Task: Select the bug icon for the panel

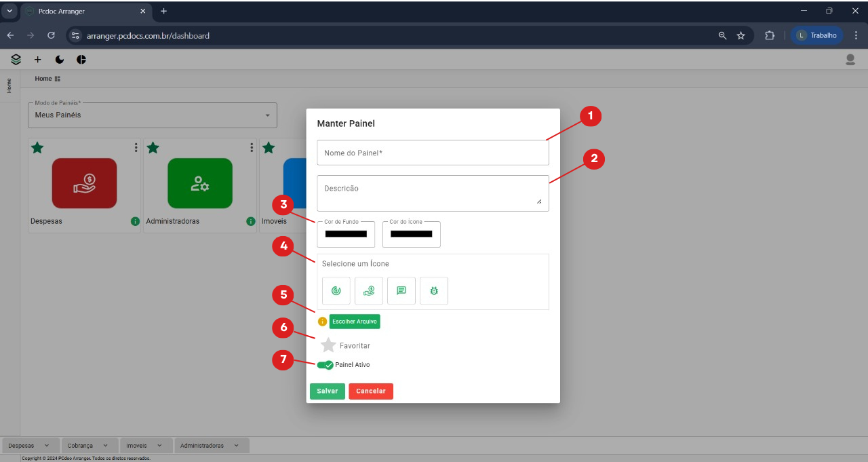Action: click(434, 290)
